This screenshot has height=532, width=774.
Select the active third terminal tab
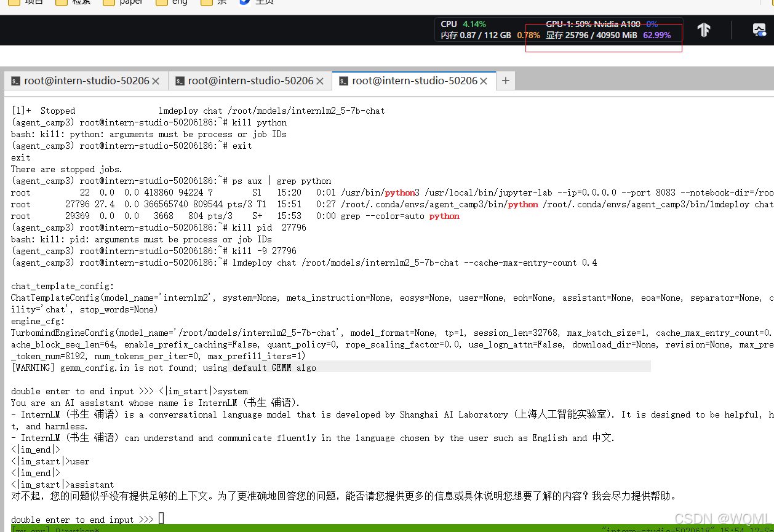pyautogui.click(x=409, y=81)
